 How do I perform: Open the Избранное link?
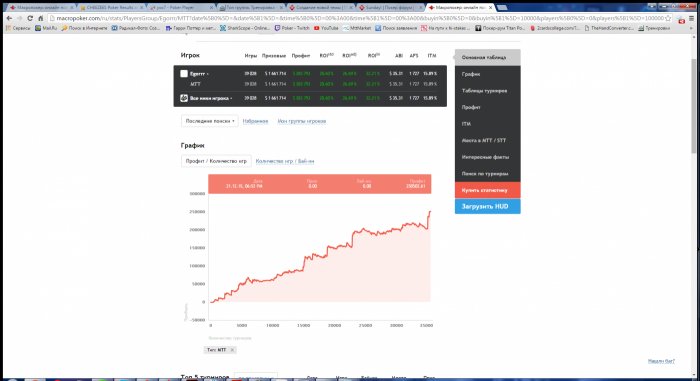pyautogui.click(x=255, y=121)
